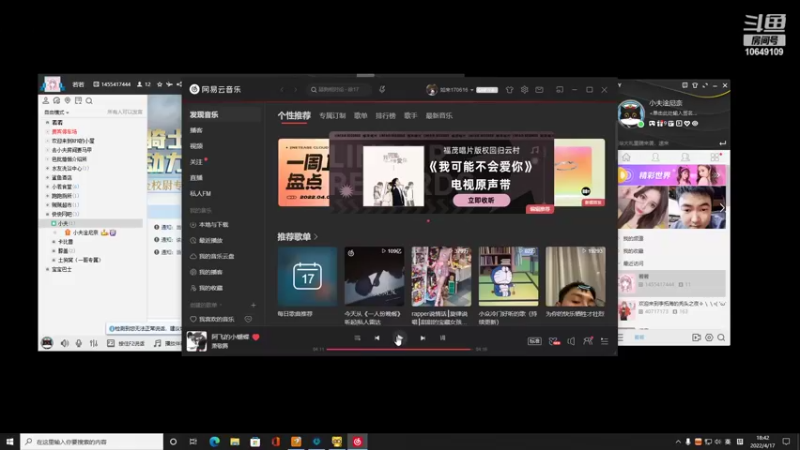Skip to the next track
This screenshot has height=450, width=800.
coord(423,338)
